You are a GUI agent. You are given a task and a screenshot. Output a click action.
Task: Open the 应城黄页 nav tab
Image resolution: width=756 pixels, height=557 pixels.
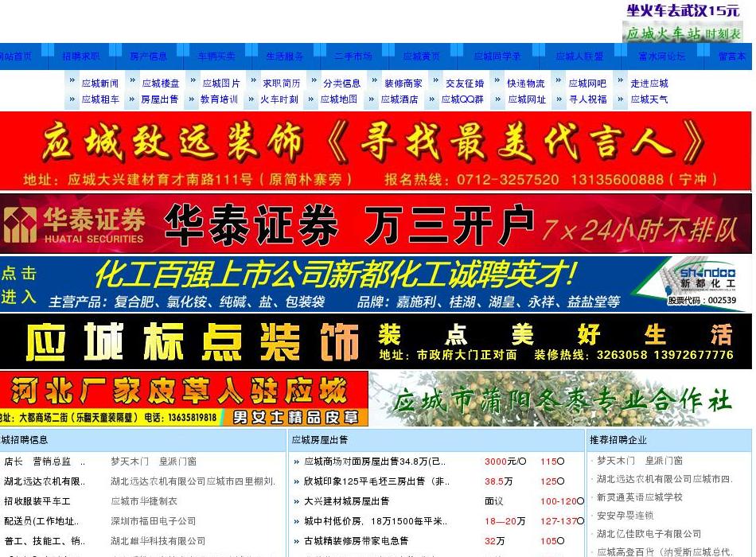tap(422, 56)
